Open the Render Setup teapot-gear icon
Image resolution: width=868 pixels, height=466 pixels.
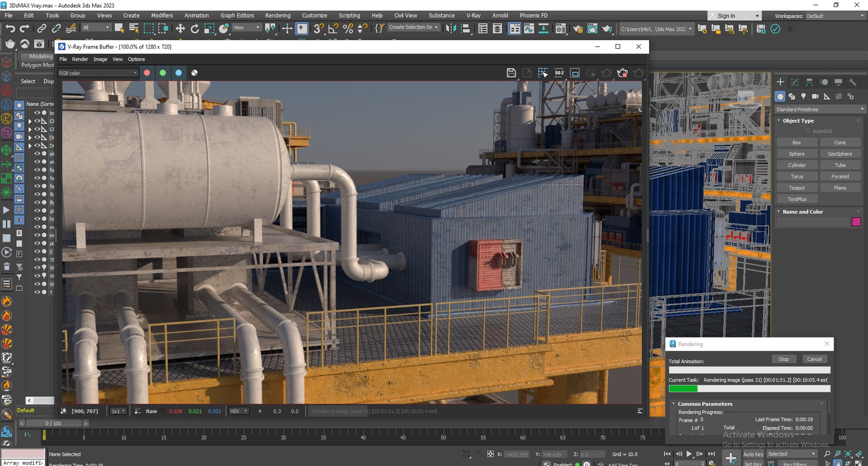pos(577,29)
